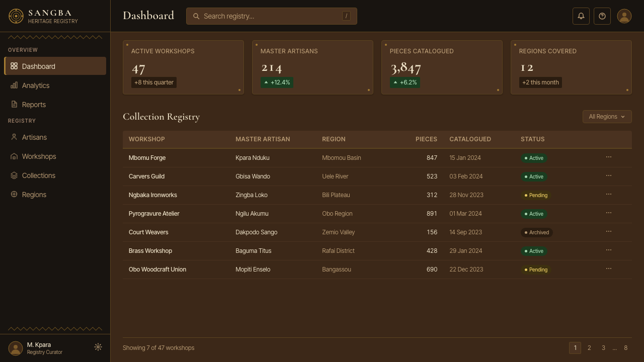Screen dimensions: 644x362
Task: Click the Workshops building icon
Action: pyautogui.click(x=14, y=156)
